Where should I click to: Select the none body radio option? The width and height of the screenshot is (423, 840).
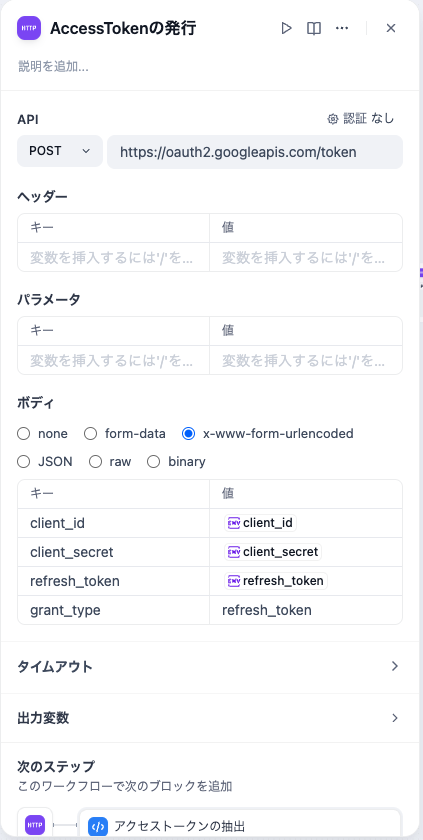point(24,433)
